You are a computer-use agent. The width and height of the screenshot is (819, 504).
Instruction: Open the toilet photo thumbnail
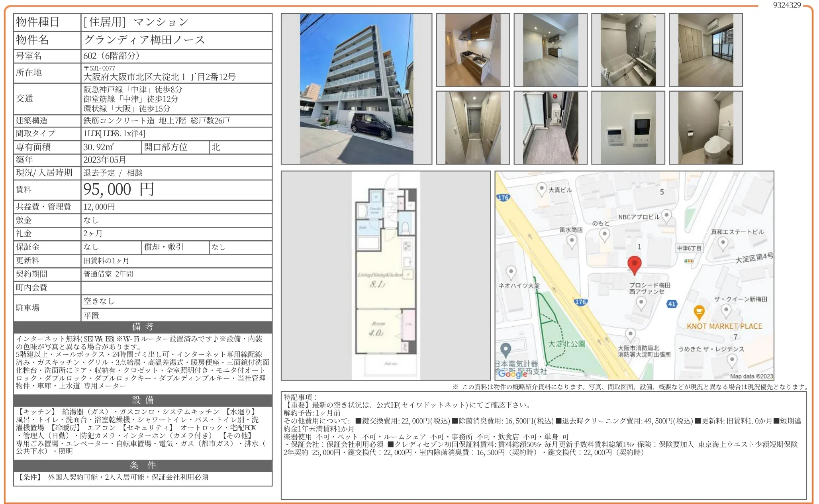[705, 128]
